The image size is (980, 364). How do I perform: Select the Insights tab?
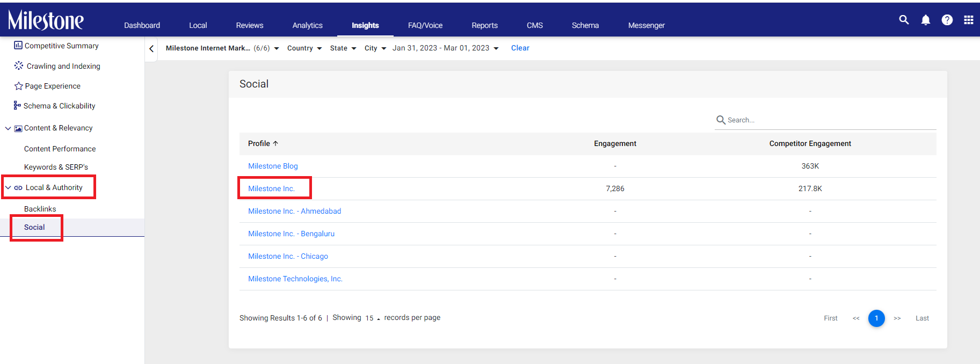coord(365,25)
